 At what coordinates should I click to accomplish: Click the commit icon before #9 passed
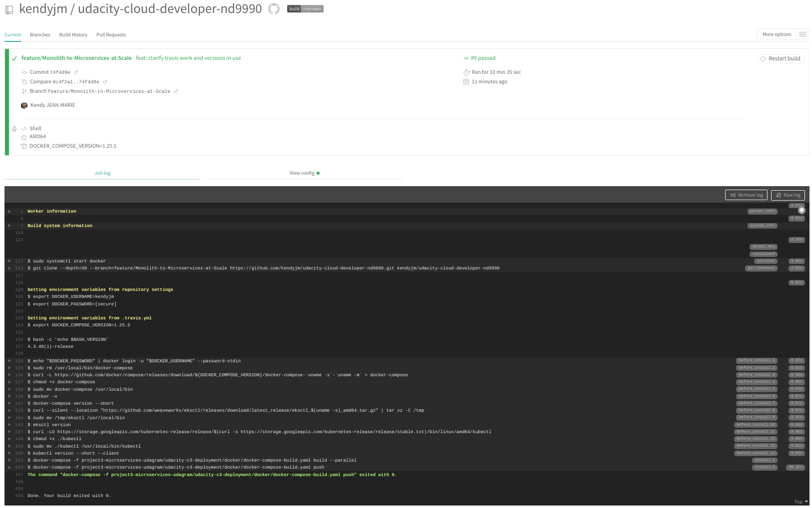(466, 58)
